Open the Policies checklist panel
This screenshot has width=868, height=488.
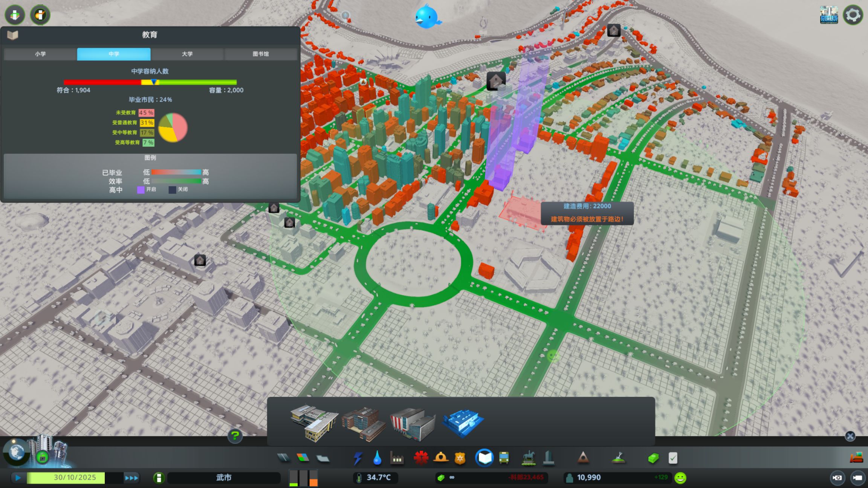673,458
